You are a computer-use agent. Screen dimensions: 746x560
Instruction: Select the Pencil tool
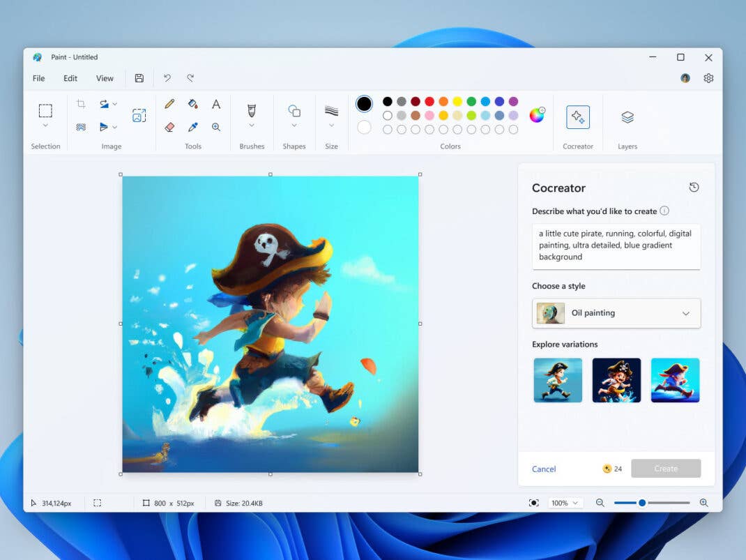click(x=168, y=103)
